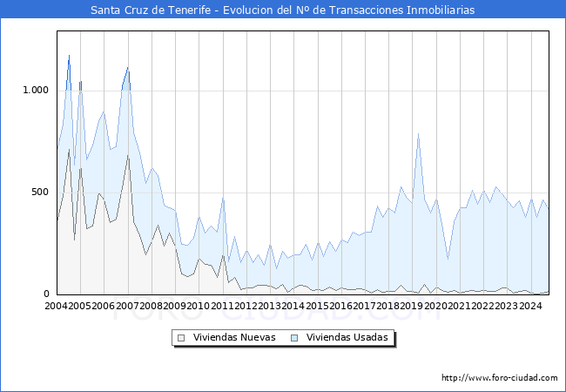Click the 0 y-axis label

click(46, 294)
